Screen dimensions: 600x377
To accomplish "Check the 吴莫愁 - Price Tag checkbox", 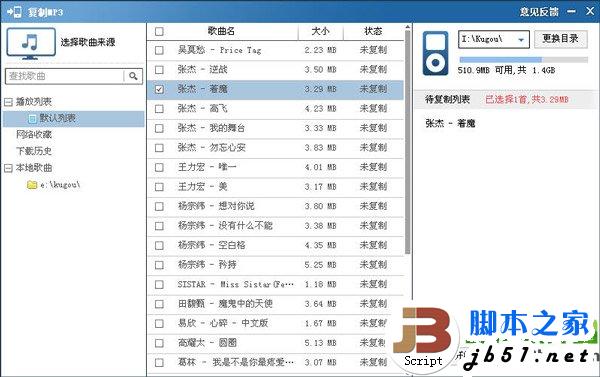I will [x=159, y=51].
